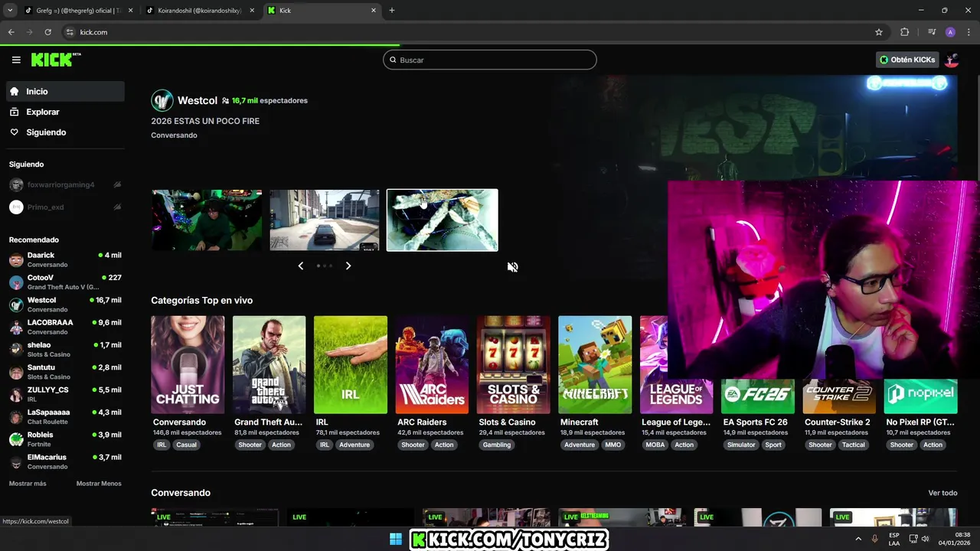
Task: Open the Chrome profile avatar
Action: tap(950, 32)
